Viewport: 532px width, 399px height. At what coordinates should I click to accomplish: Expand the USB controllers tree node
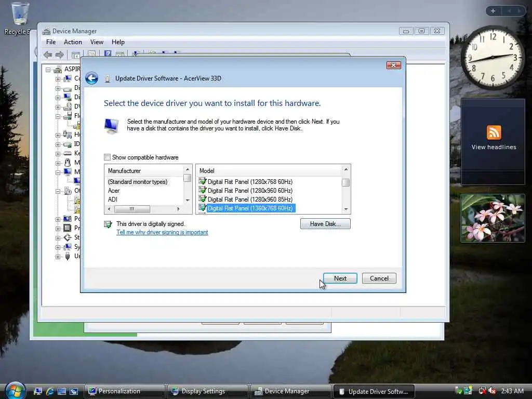[58, 257]
